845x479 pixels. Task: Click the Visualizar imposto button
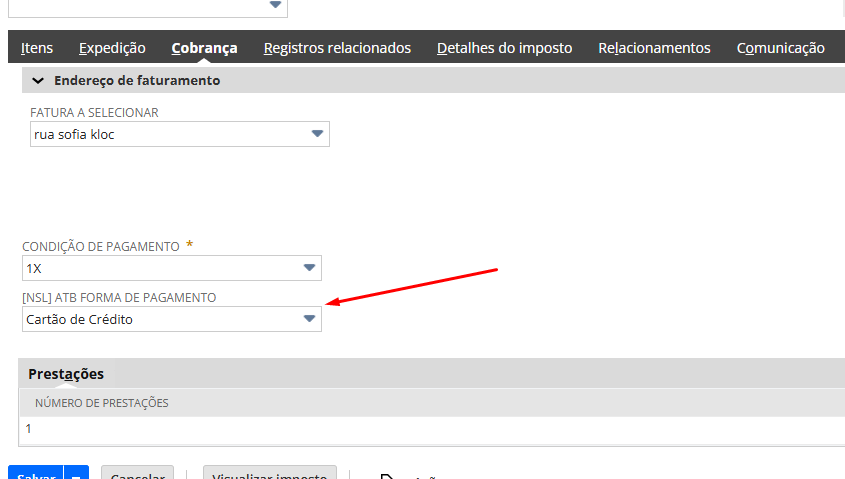coord(270,474)
